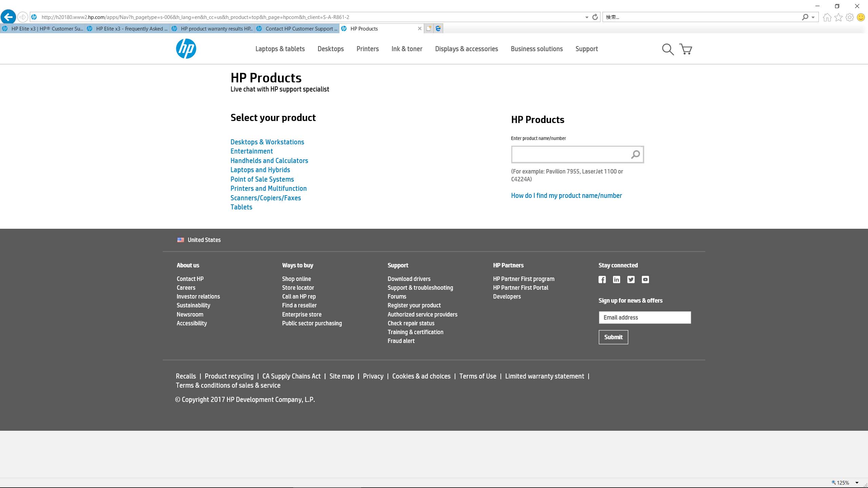Open Check repair status link
This screenshot has height=488, width=868.
[411, 323]
